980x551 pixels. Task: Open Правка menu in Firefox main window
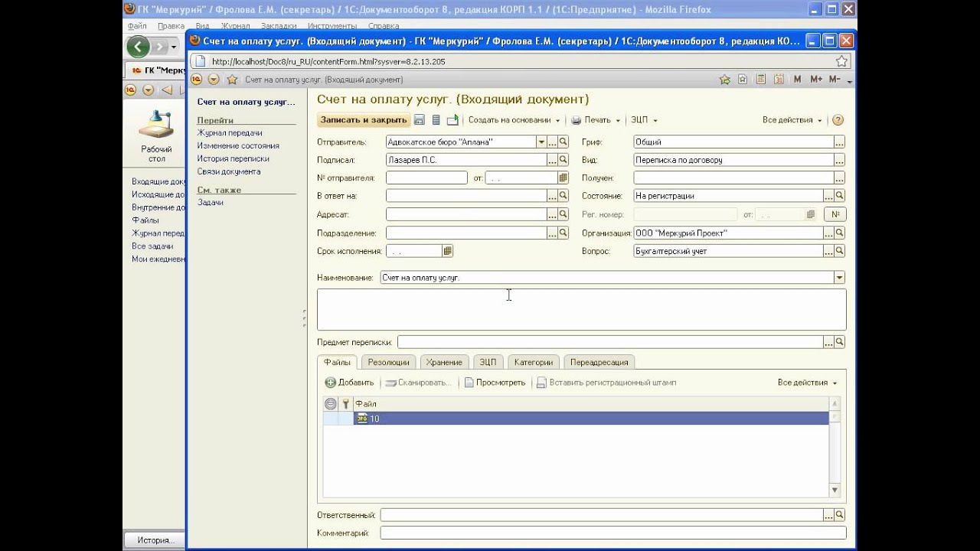(171, 26)
